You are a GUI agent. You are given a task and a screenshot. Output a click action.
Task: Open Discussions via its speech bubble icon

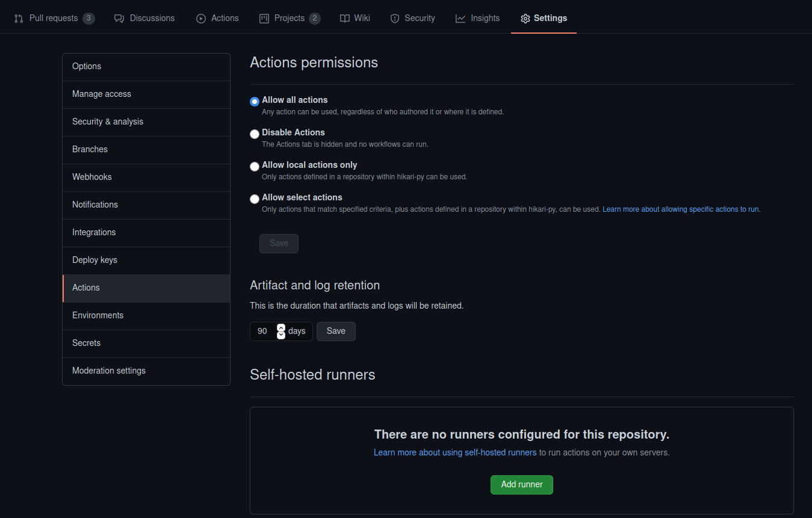119,18
